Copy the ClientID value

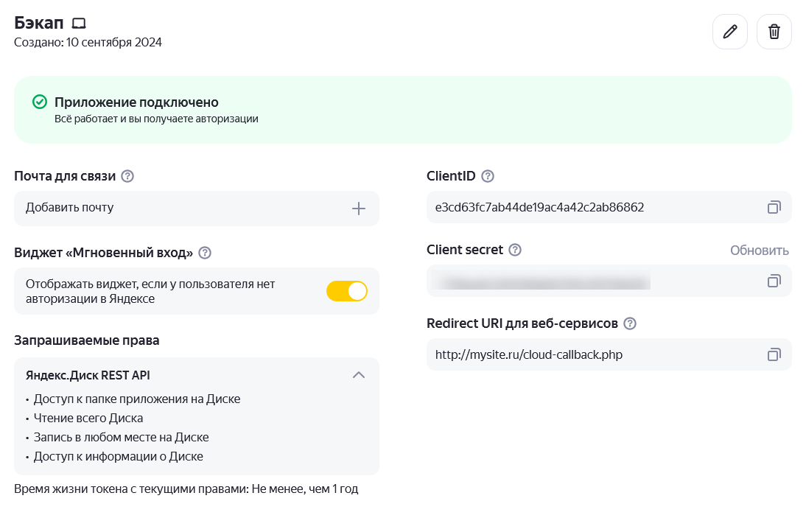(774, 208)
